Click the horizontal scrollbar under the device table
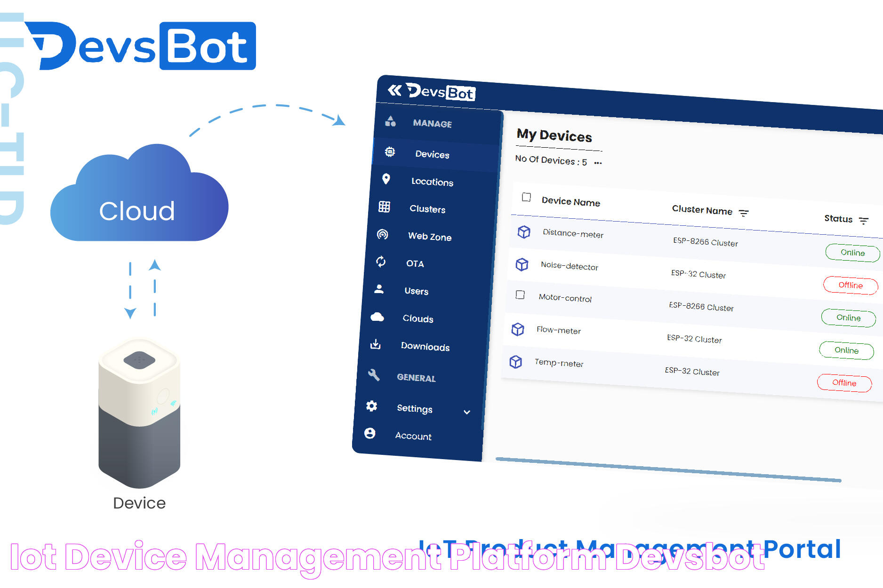Image resolution: width=883 pixels, height=588 pixels. (668, 469)
